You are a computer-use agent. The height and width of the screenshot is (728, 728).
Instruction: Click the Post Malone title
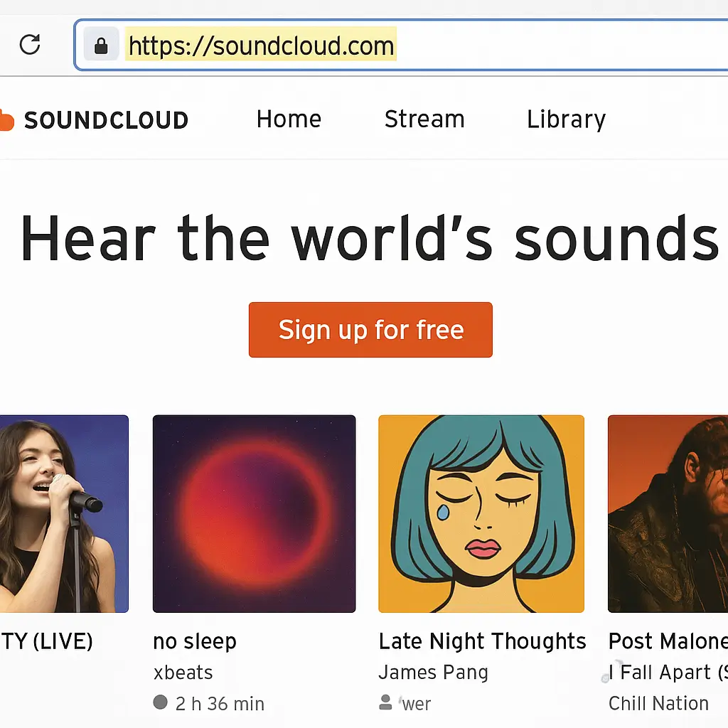point(668,641)
